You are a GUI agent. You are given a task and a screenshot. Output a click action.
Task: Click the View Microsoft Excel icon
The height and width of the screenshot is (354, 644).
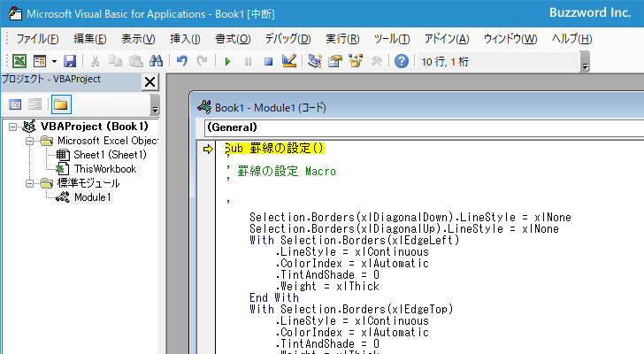coord(19,61)
